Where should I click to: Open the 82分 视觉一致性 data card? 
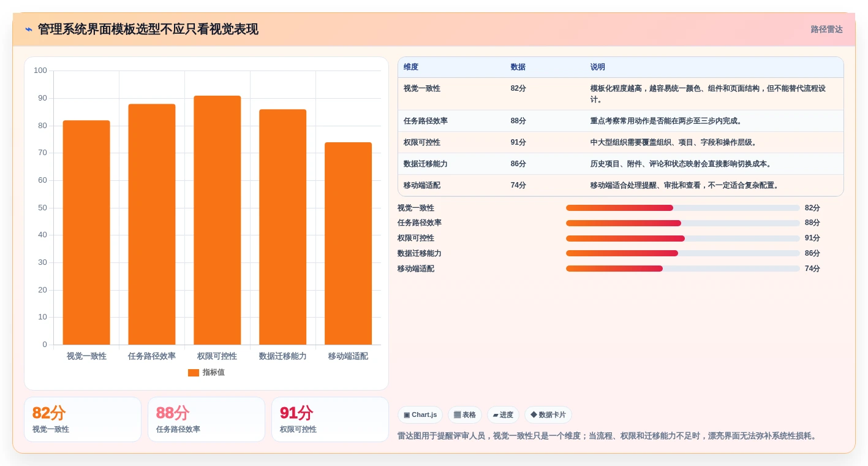tap(83, 419)
